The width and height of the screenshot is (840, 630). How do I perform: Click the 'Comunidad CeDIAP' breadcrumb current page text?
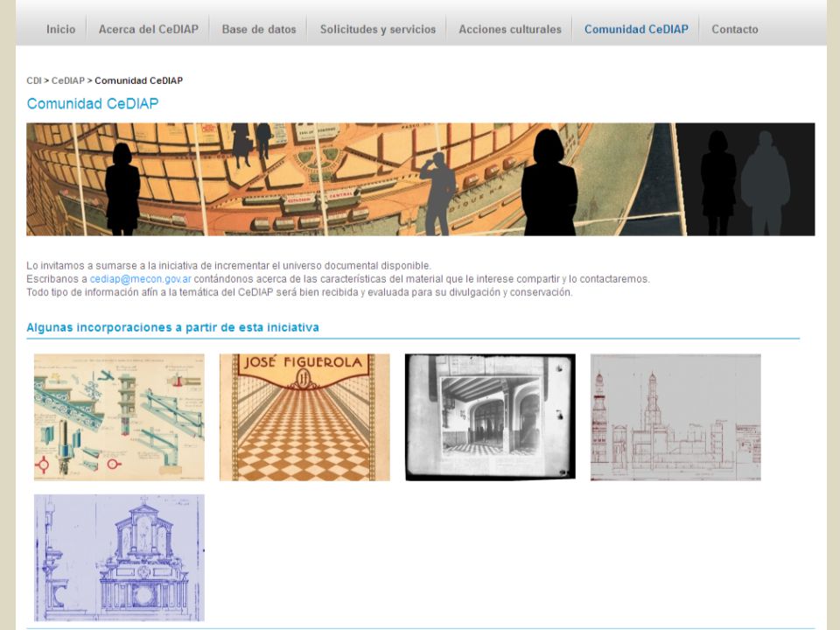pos(139,80)
